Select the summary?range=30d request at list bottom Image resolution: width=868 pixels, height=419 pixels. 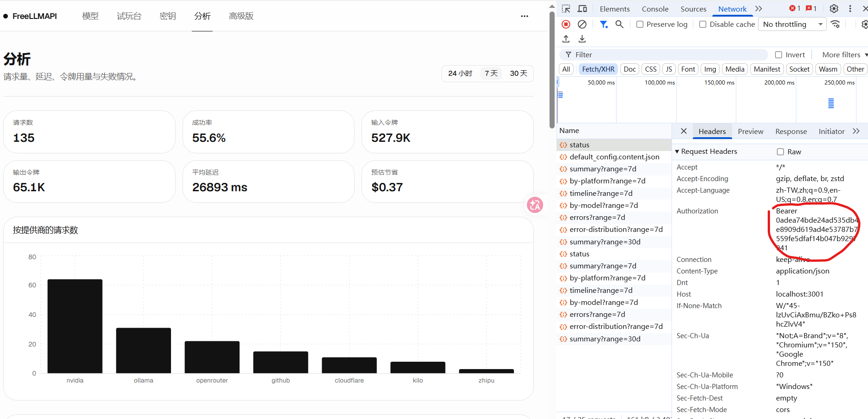614,339
